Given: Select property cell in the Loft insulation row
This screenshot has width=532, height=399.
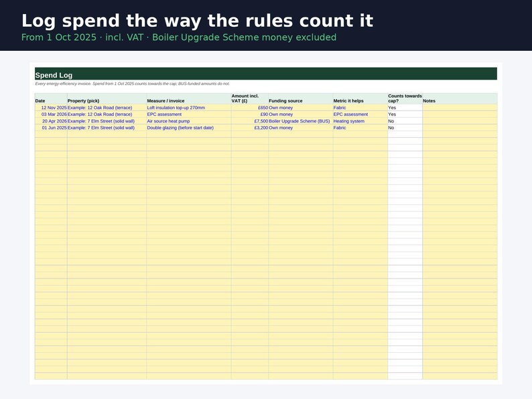Looking at the screenshot, I should click(107, 108).
